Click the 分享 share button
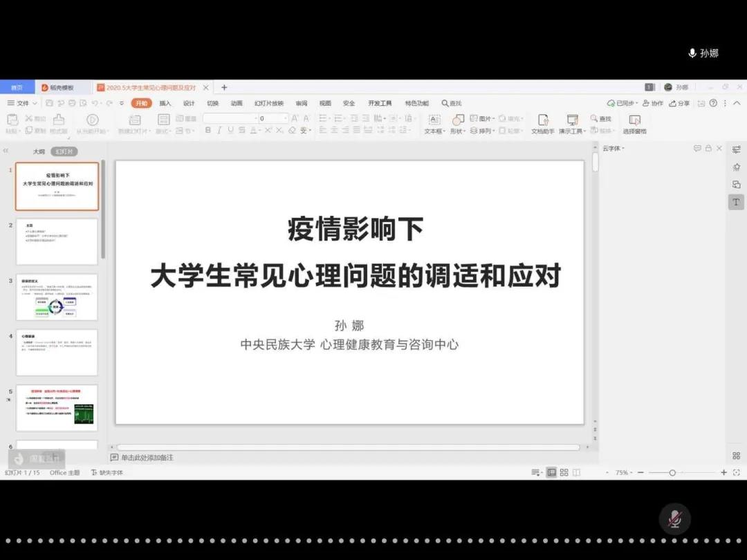747x560 pixels. (x=680, y=103)
